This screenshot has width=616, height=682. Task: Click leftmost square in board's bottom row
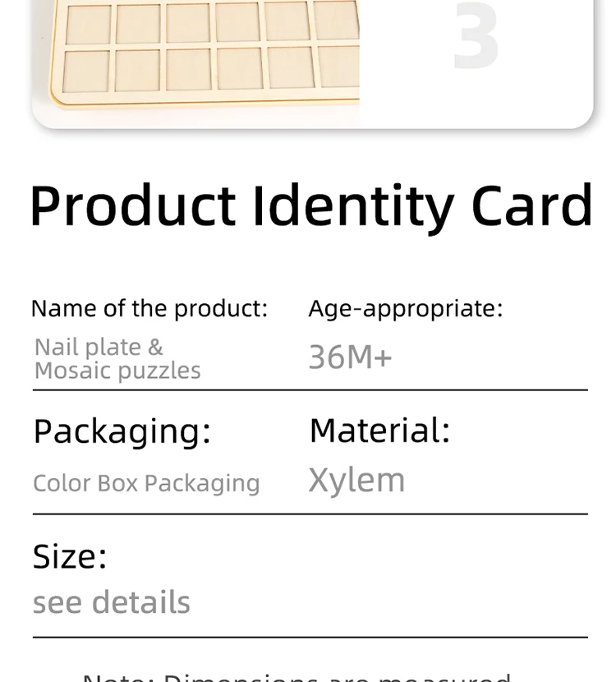[x=88, y=71]
